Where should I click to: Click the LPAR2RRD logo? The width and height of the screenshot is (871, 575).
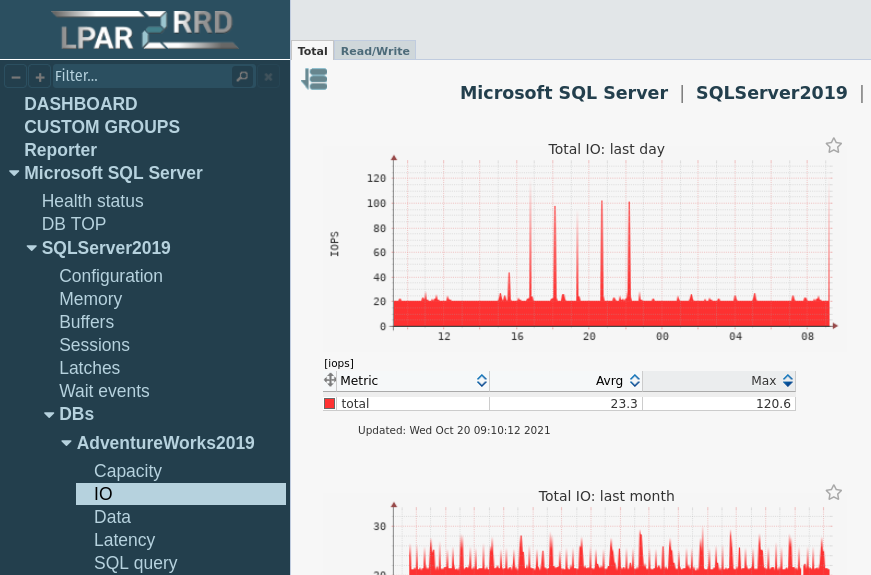tap(146, 31)
